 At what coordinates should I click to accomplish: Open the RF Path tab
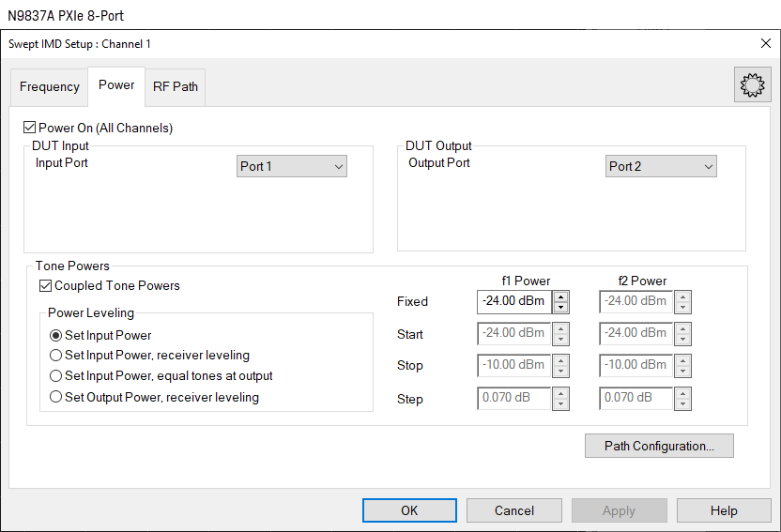click(176, 86)
